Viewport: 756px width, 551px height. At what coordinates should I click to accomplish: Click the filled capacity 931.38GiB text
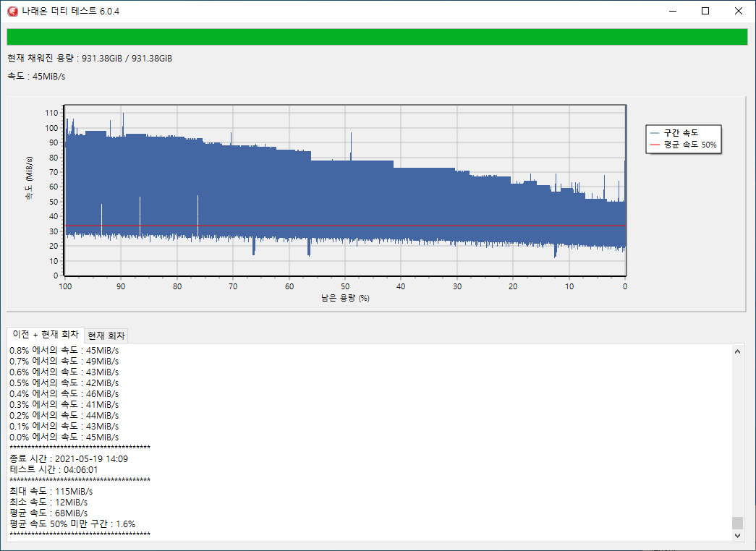(90, 59)
